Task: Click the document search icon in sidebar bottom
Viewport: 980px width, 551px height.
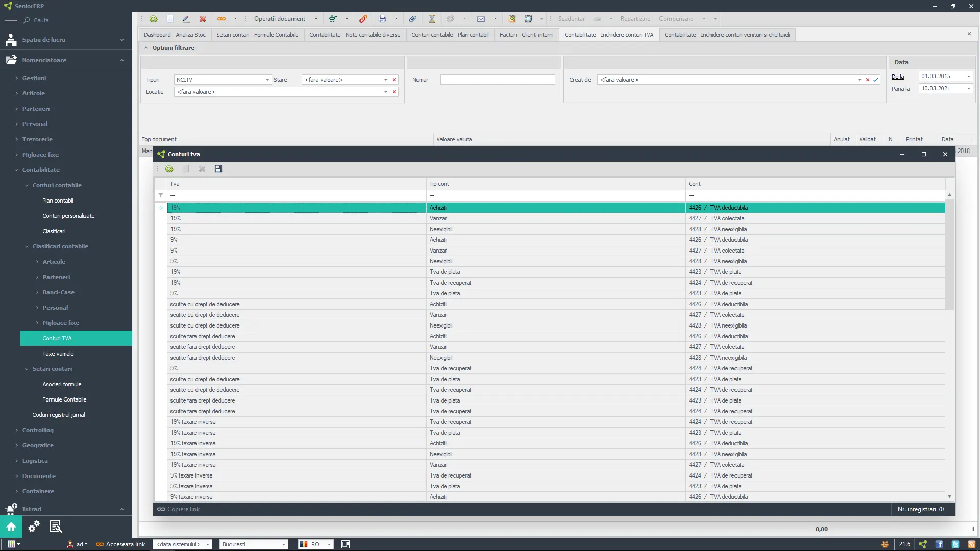Action: click(x=56, y=527)
